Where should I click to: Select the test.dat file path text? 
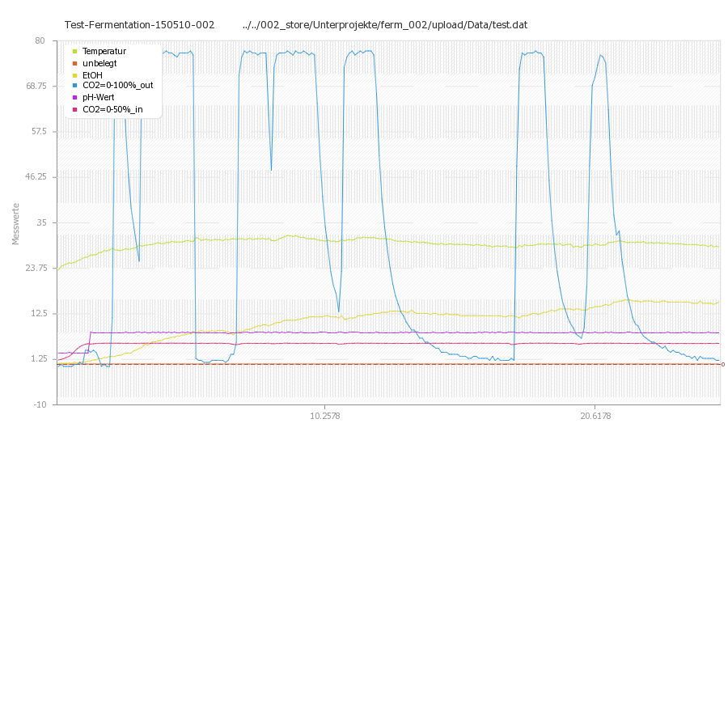[384, 25]
